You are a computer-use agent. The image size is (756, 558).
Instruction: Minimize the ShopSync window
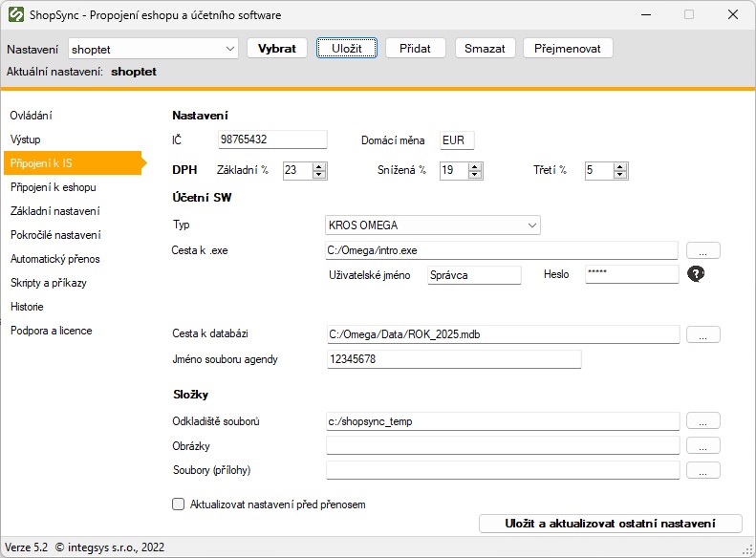coord(646,15)
